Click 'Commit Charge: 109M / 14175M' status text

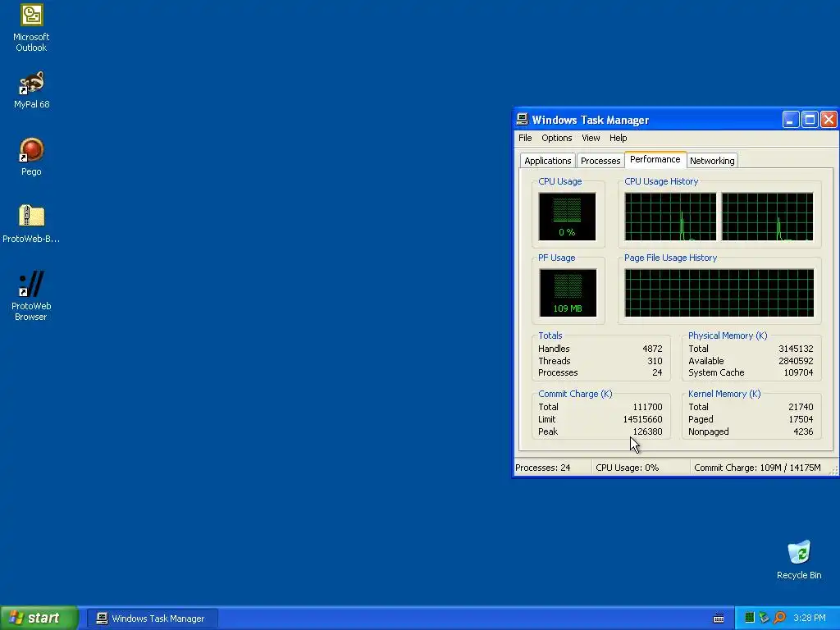click(757, 468)
